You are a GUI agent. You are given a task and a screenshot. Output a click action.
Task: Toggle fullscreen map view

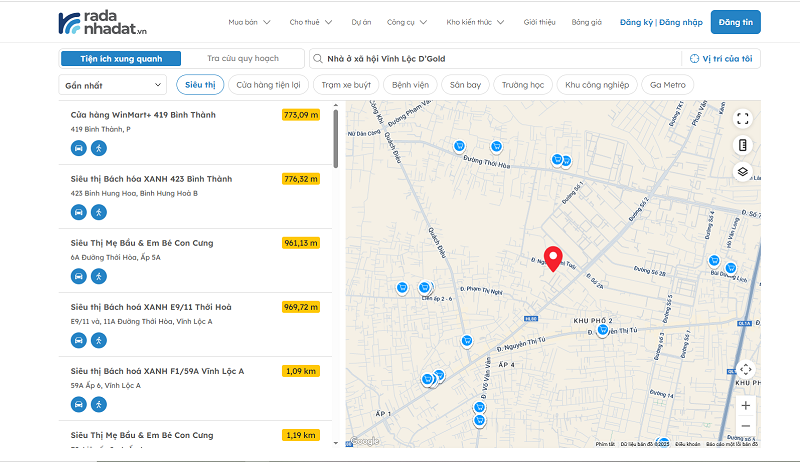click(743, 119)
